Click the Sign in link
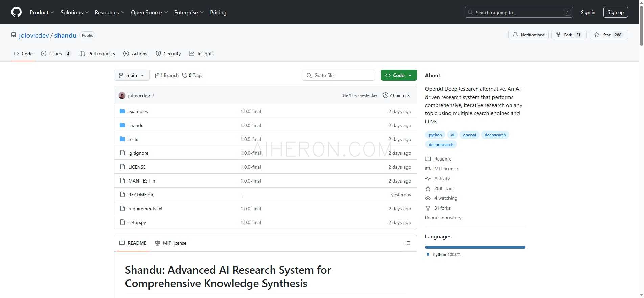 588,12
